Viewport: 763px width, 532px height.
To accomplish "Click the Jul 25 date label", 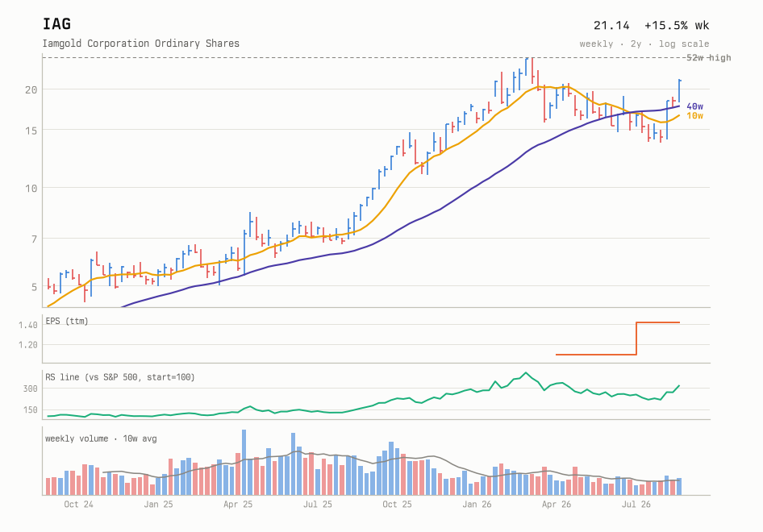I will click(317, 505).
